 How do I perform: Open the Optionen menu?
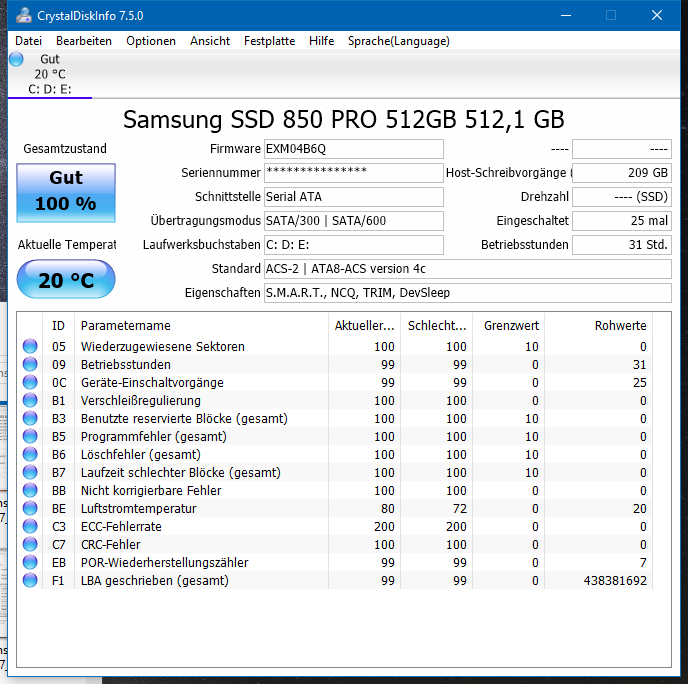tap(151, 41)
